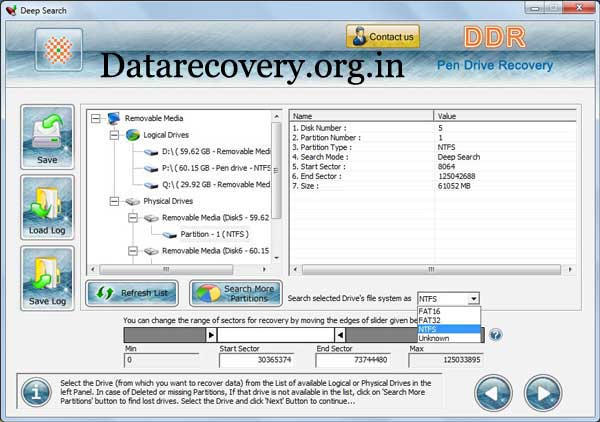Click the '8064' start sector value

click(446, 167)
